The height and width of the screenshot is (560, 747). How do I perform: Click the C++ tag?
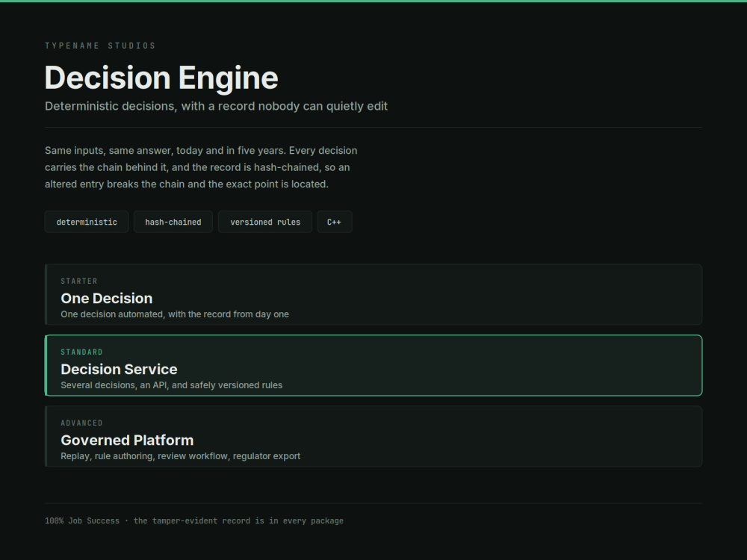(x=335, y=222)
